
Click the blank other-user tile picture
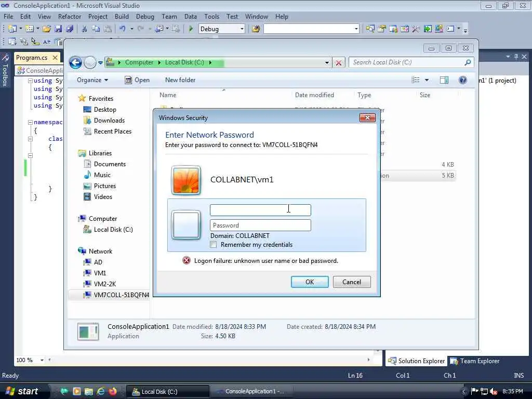coord(186,225)
